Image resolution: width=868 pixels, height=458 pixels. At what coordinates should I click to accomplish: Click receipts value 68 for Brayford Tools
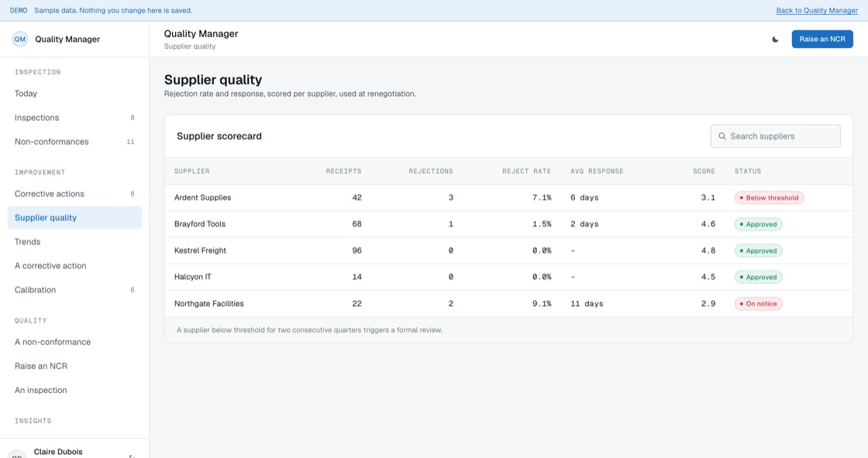pos(356,224)
